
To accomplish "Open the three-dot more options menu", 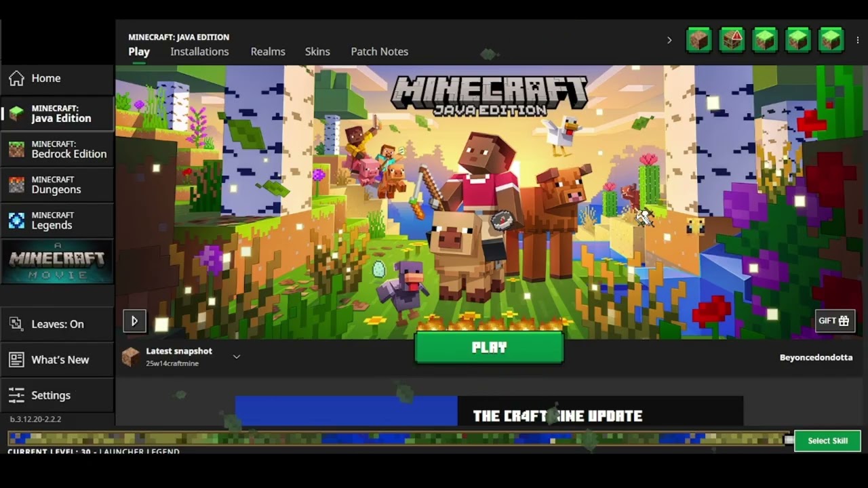I will click(858, 41).
